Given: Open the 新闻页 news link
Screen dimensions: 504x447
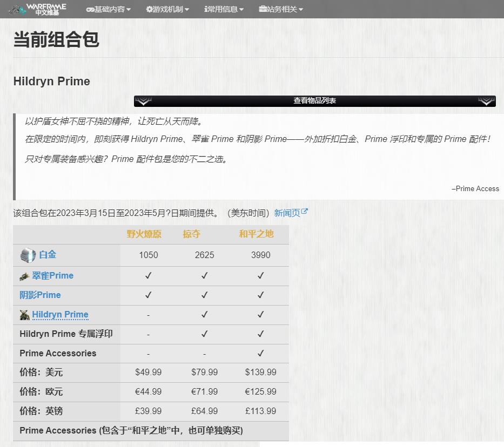Looking at the screenshot, I should tap(287, 213).
